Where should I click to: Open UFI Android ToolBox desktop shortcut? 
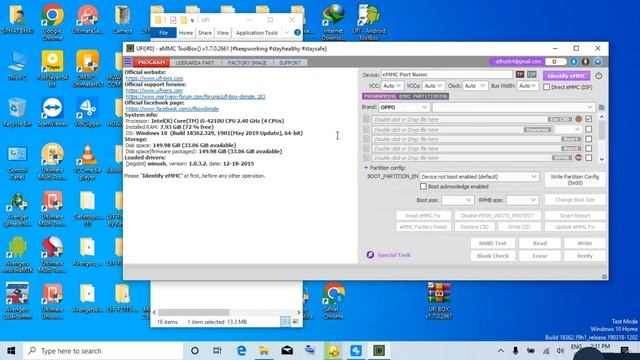click(x=368, y=22)
